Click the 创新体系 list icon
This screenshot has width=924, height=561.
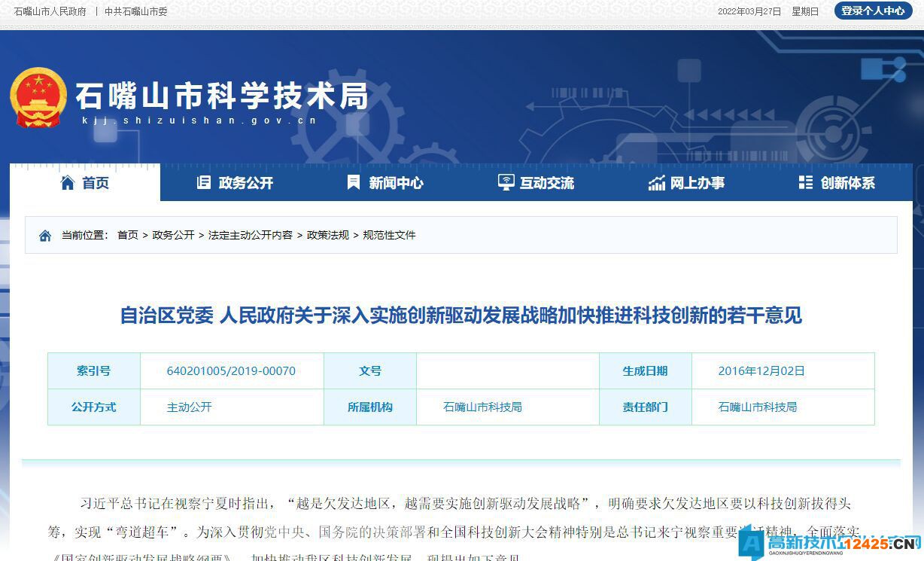(806, 182)
